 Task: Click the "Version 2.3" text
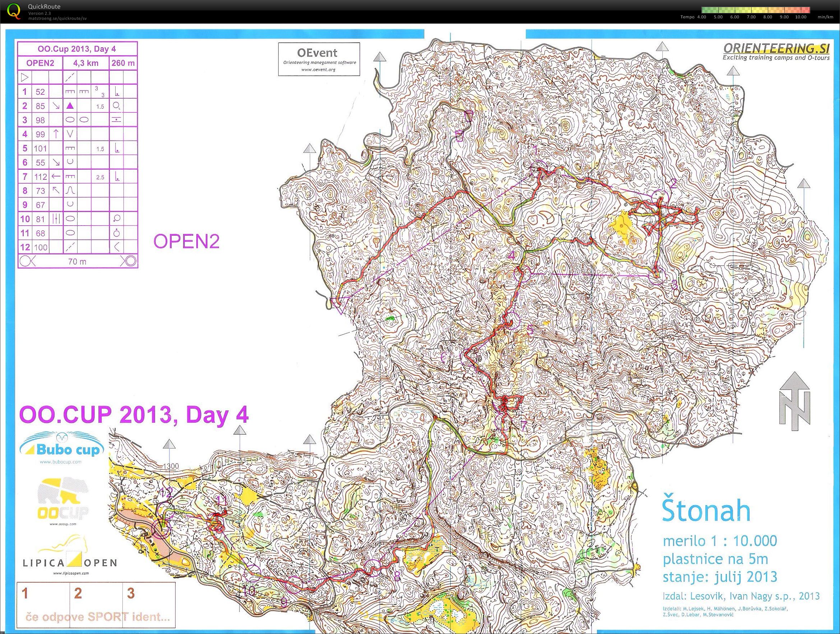[39, 13]
